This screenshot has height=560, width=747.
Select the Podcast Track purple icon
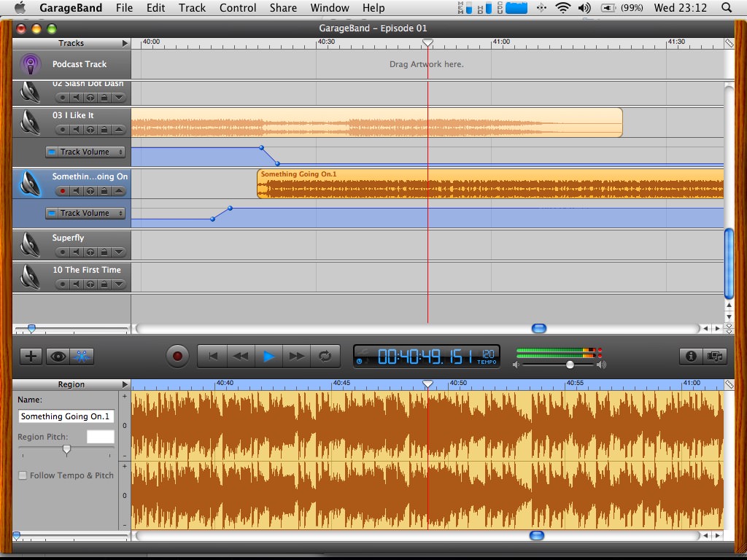coord(31,64)
